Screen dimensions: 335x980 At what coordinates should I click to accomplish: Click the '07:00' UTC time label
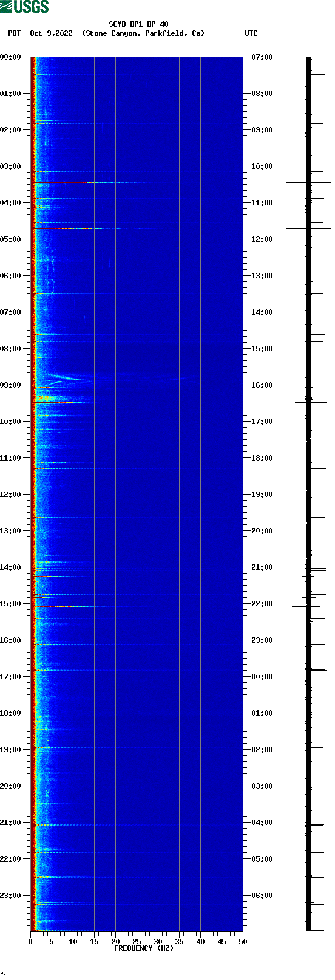pos(262,57)
